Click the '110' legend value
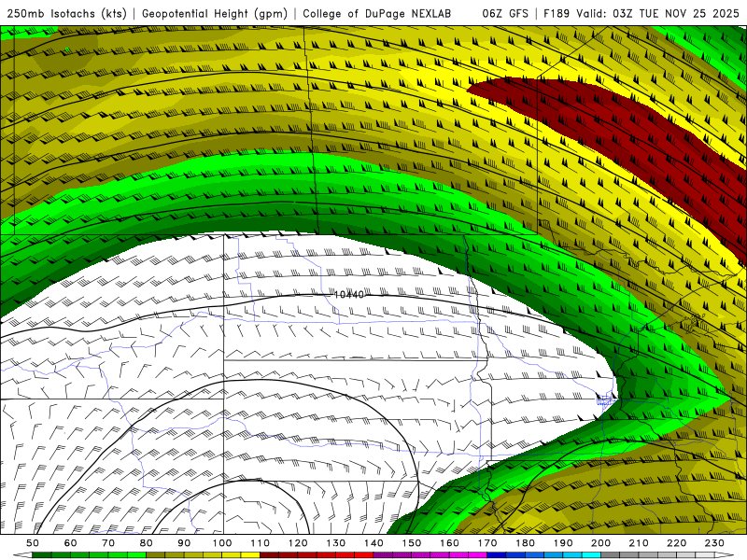The height and width of the screenshot is (560, 747). (x=260, y=543)
